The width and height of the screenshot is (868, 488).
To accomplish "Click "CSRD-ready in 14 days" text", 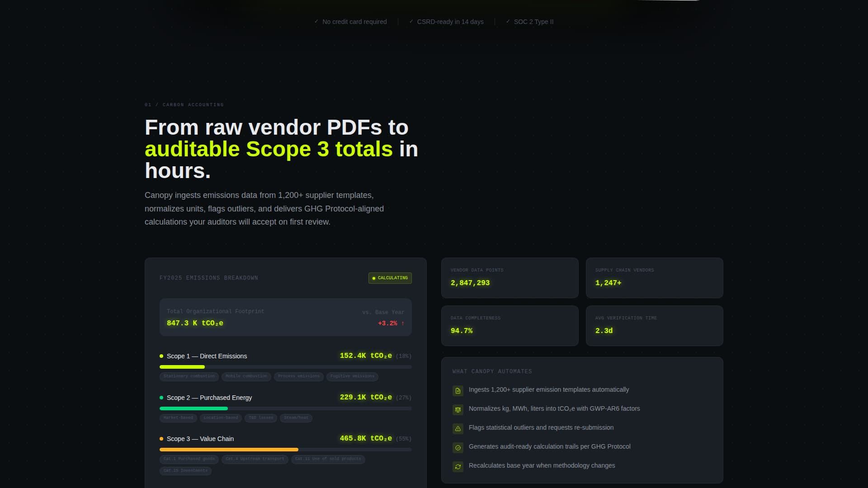I will 450,22.
